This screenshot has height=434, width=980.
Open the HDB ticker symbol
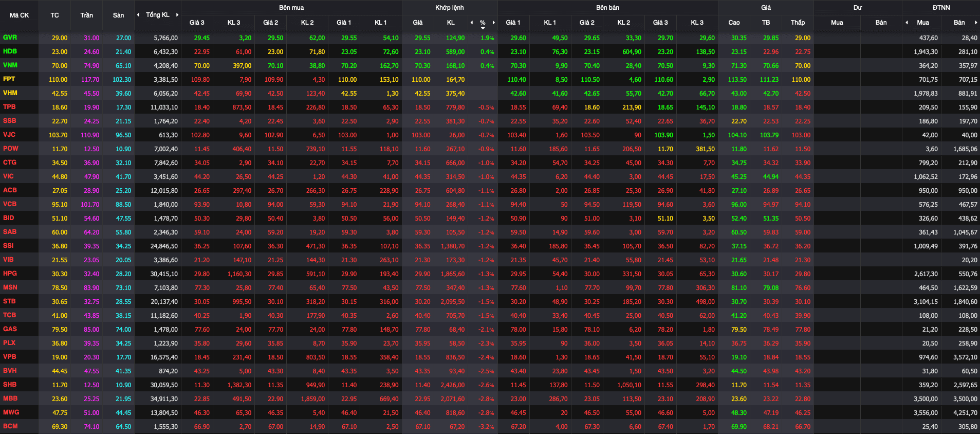[10, 51]
